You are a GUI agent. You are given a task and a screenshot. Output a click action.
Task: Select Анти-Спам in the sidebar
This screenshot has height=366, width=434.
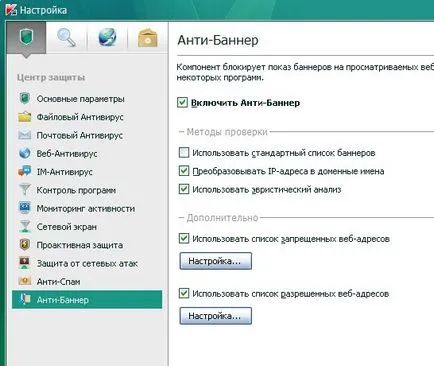tap(58, 282)
